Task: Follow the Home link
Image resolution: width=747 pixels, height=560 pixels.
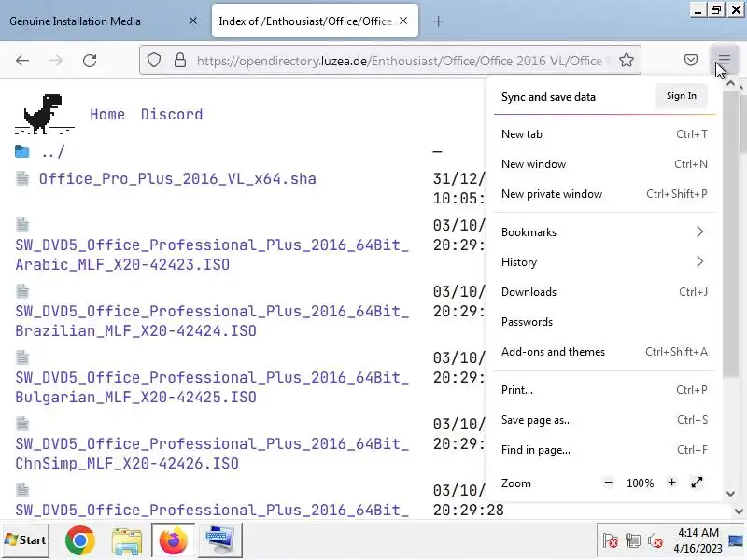Action: (x=107, y=114)
